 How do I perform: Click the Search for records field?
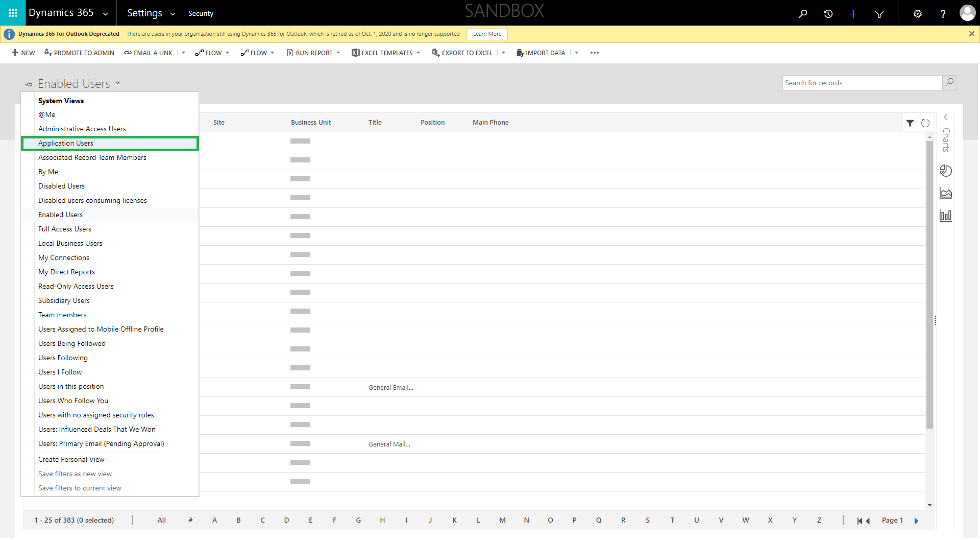[x=862, y=83]
